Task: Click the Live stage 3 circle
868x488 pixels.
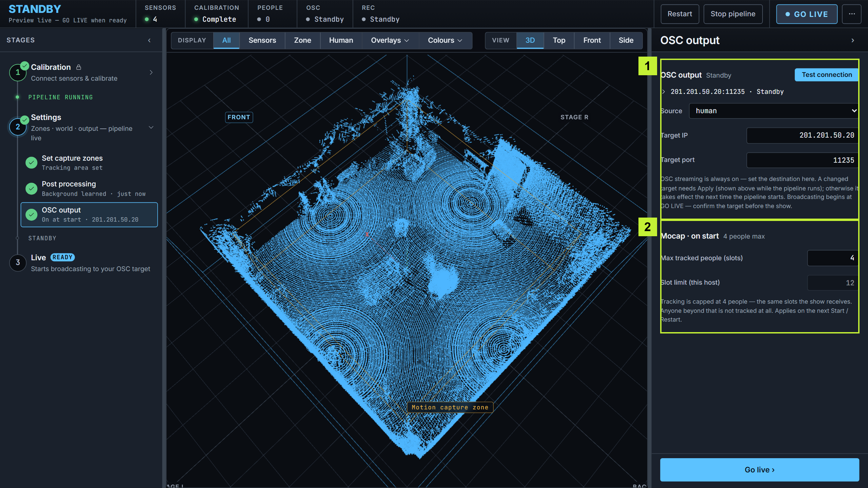Action: pyautogui.click(x=18, y=263)
